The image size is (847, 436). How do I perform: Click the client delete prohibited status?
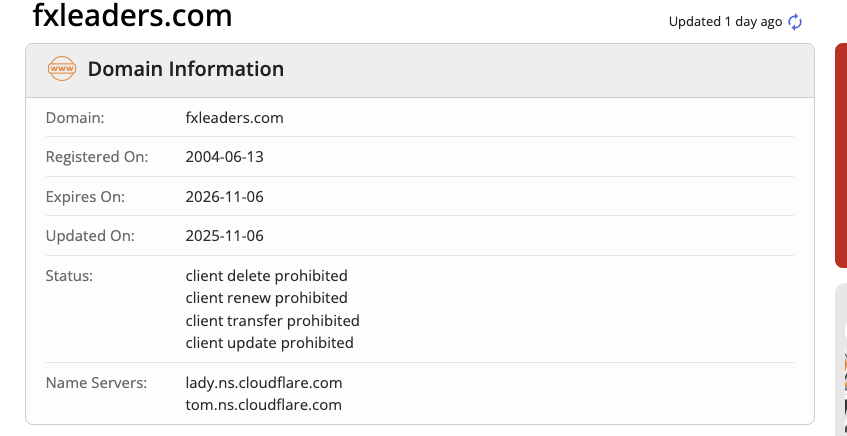267,275
